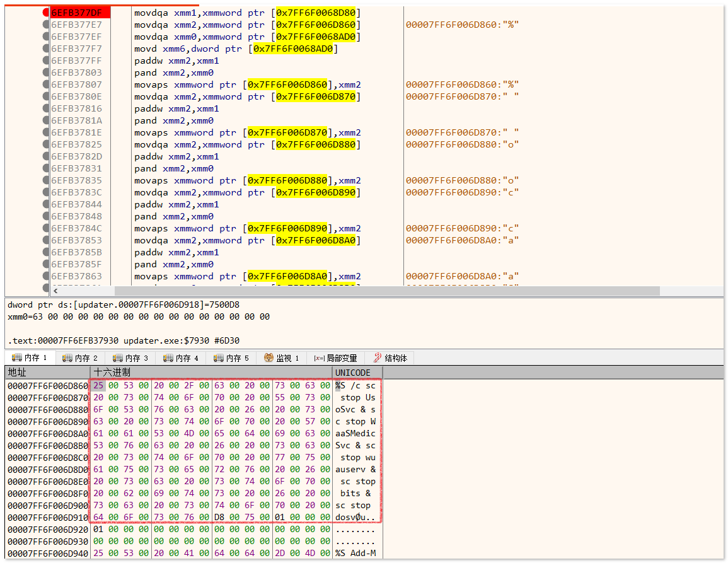The height and width of the screenshot is (563, 728).
Task: Click the [x=] icon for 局部变量
Action: point(319,358)
